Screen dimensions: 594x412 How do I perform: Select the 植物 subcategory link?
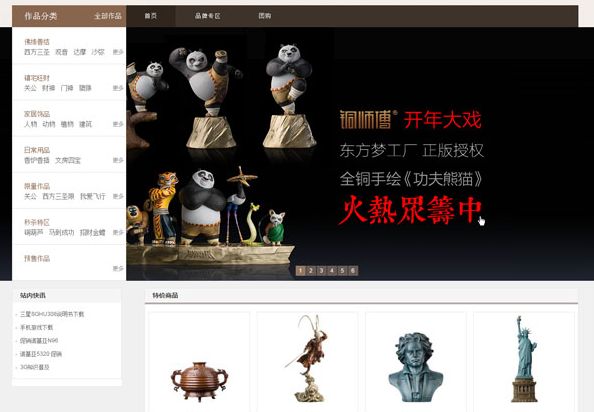[67, 124]
